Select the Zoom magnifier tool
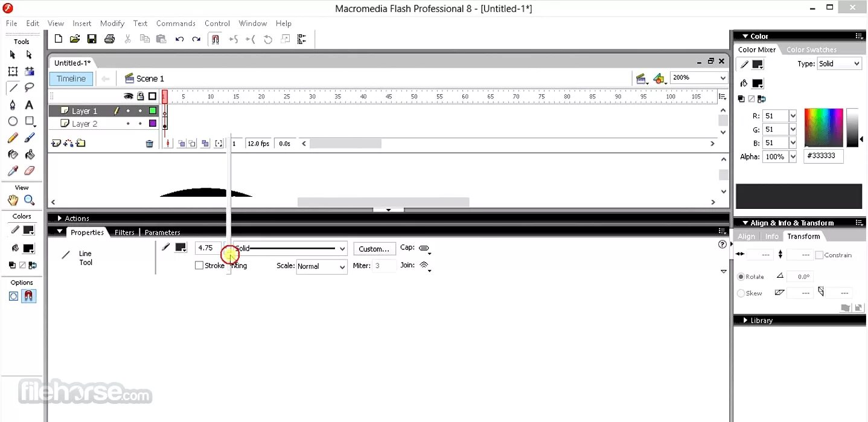 click(29, 200)
